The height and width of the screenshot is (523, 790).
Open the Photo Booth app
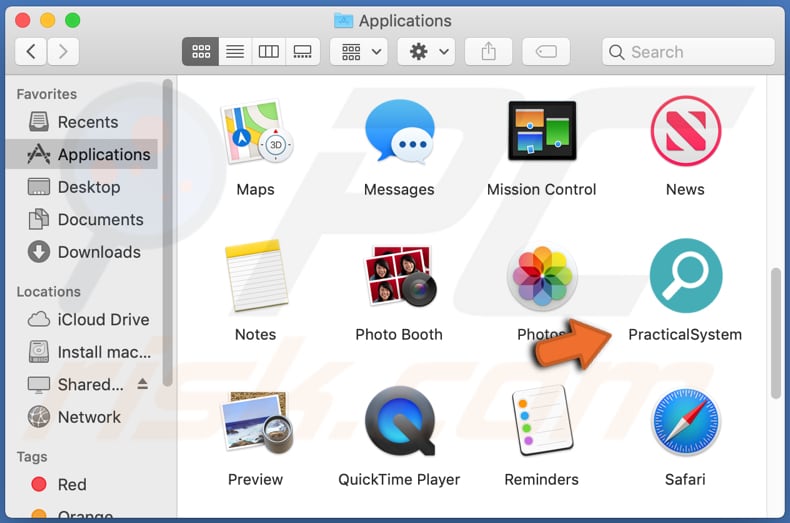click(x=399, y=276)
